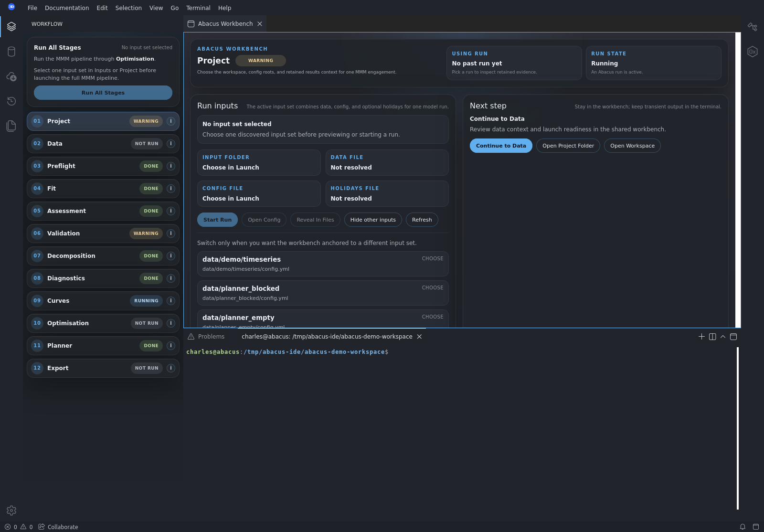Open the cloud download icon in activity bar
Image resolution: width=764 pixels, height=532 pixels.
click(11, 76)
